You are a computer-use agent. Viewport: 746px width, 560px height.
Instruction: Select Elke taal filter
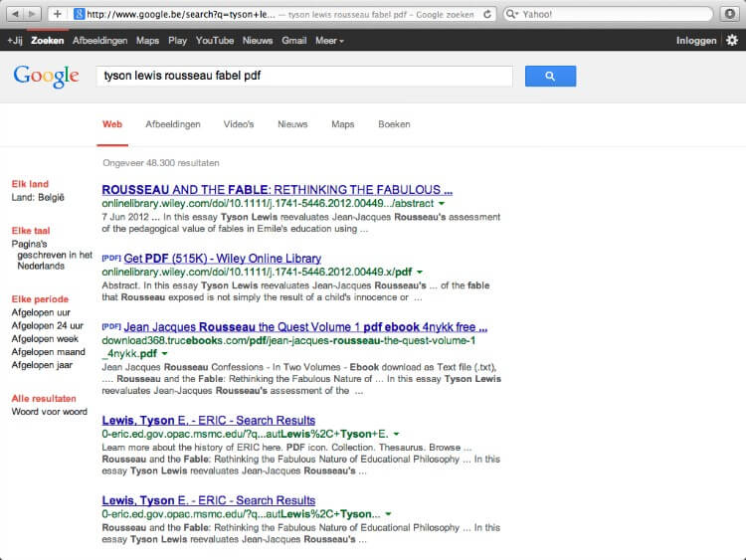tap(31, 231)
